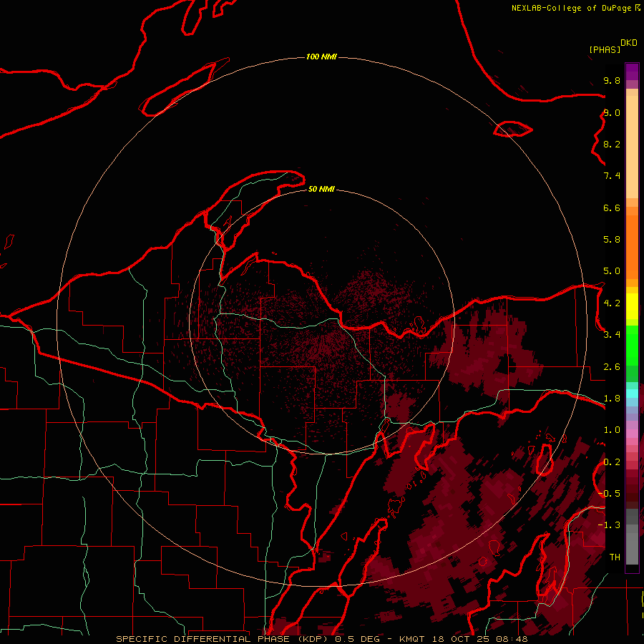Click the 'TH' threshold label on scale
The width and height of the screenshot is (644, 644).
click(x=615, y=557)
